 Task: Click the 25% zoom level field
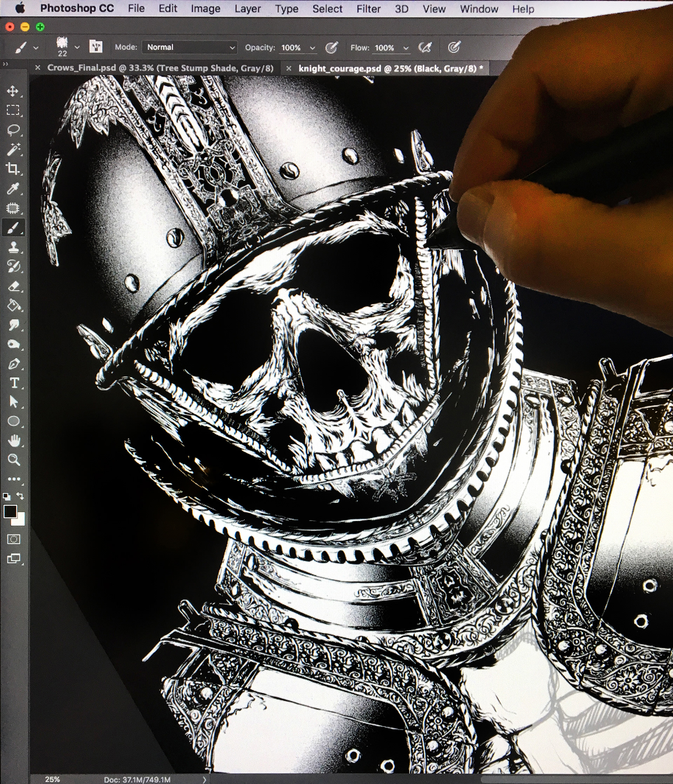click(52, 779)
